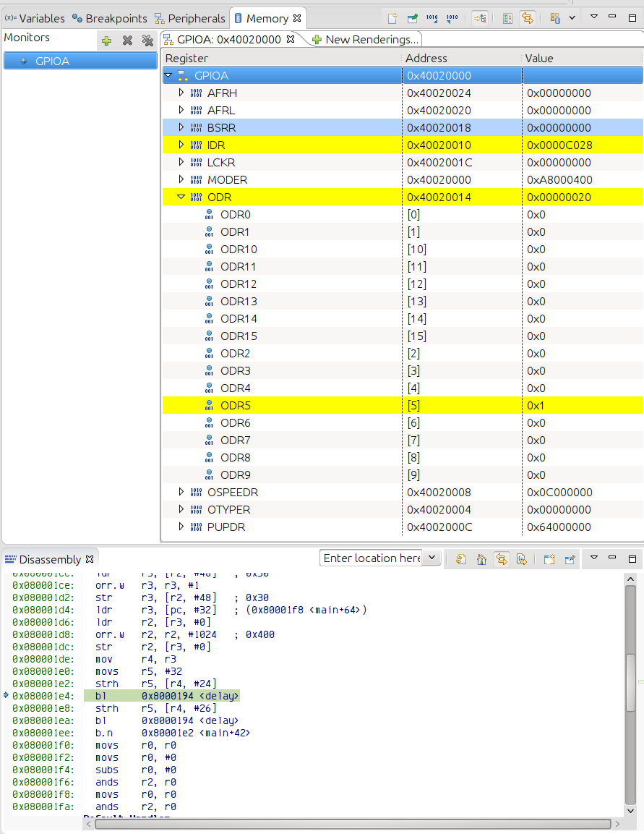
Task: Click the ODR0 bit field icon
Action: pyautogui.click(x=210, y=214)
